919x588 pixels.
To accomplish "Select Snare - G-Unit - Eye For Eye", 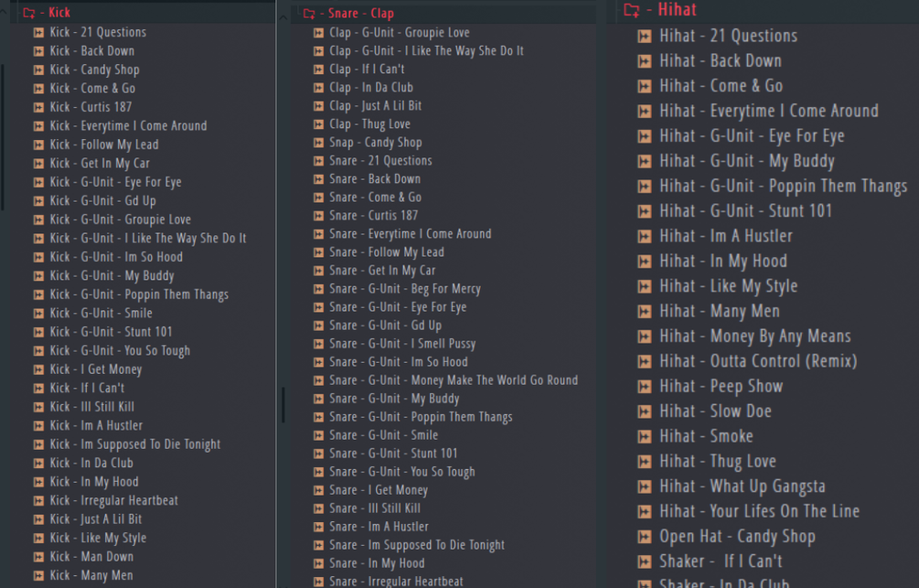I will pyautogui.click(x=398, y=307).
